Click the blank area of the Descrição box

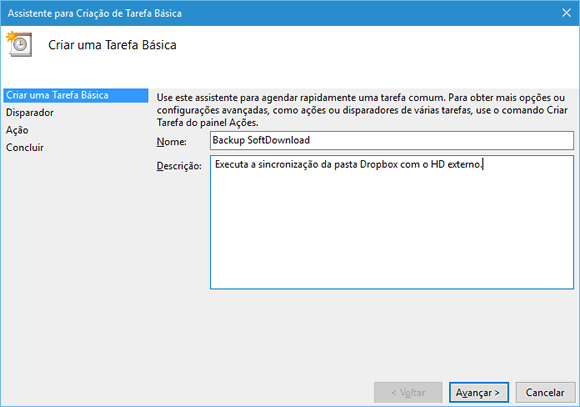tap(392, 229)
